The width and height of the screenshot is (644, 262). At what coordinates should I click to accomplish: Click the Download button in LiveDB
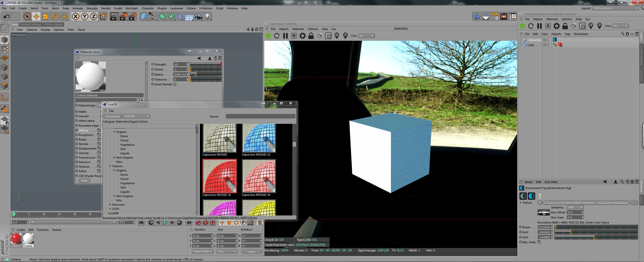pyautogui.click(x=112, y=117)
